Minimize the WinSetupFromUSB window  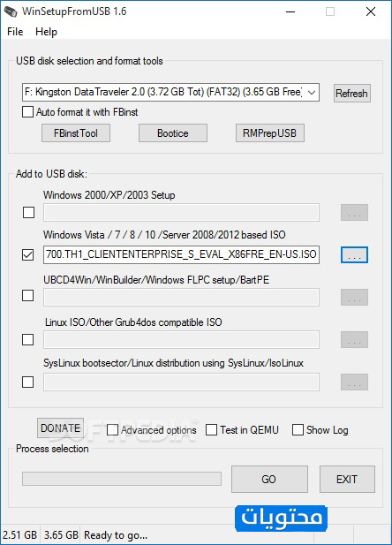[290, 11]
